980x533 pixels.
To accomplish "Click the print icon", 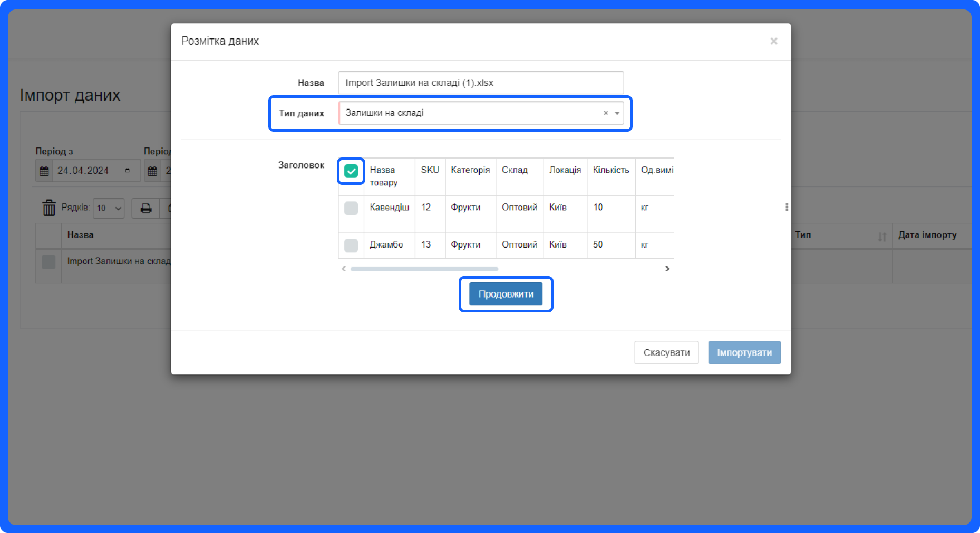I will (146, 208).
